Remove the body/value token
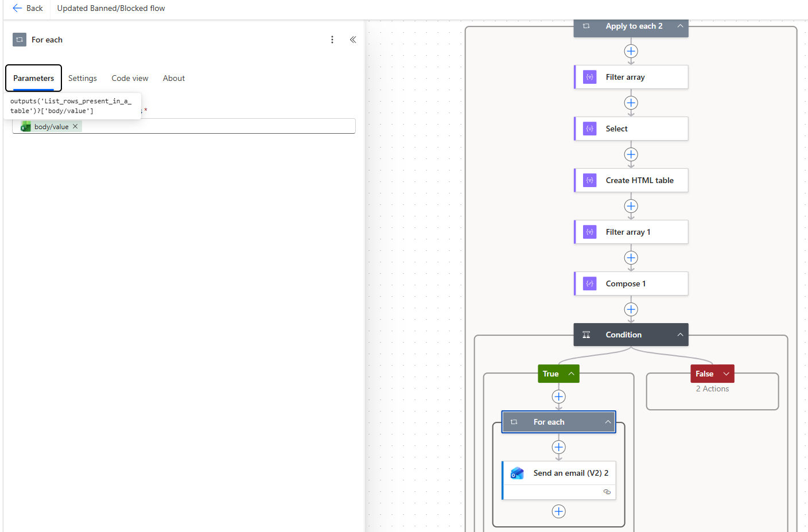This screenshot has width=808, height=532. pos(75,126)
